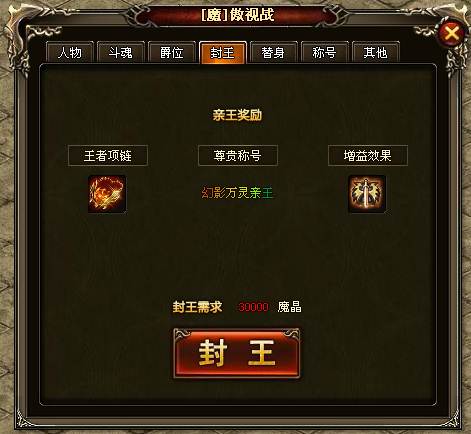Close the character panel with the X button
The width and height of the screenshot is (471, 434).
coord(451,34)
